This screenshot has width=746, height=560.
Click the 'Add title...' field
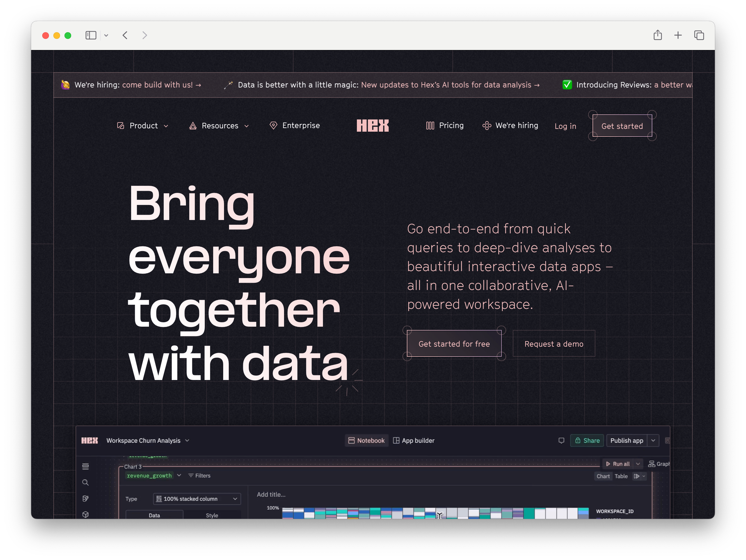point(271,495)
